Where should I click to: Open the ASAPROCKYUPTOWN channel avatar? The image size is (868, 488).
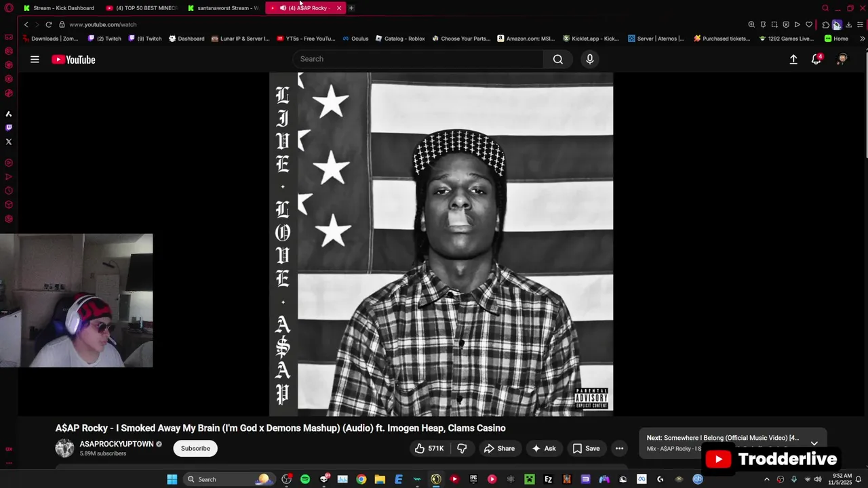coord(64,448)
